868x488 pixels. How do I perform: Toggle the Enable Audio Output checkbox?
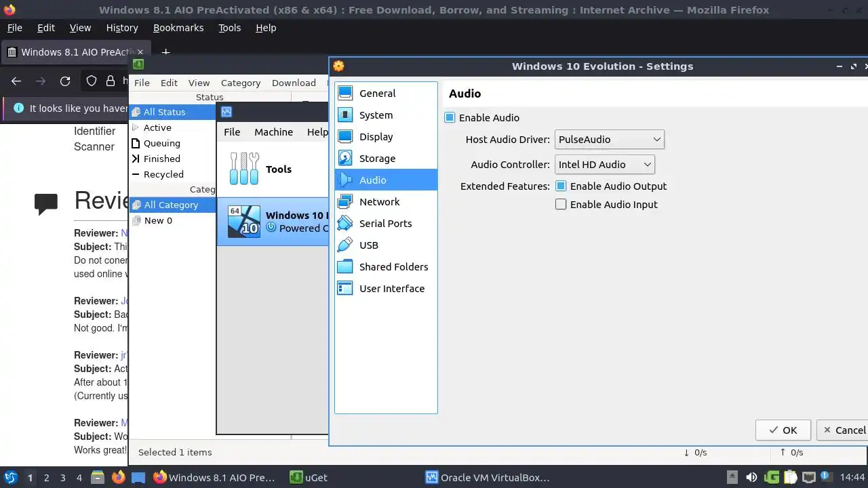click(561, 186)
